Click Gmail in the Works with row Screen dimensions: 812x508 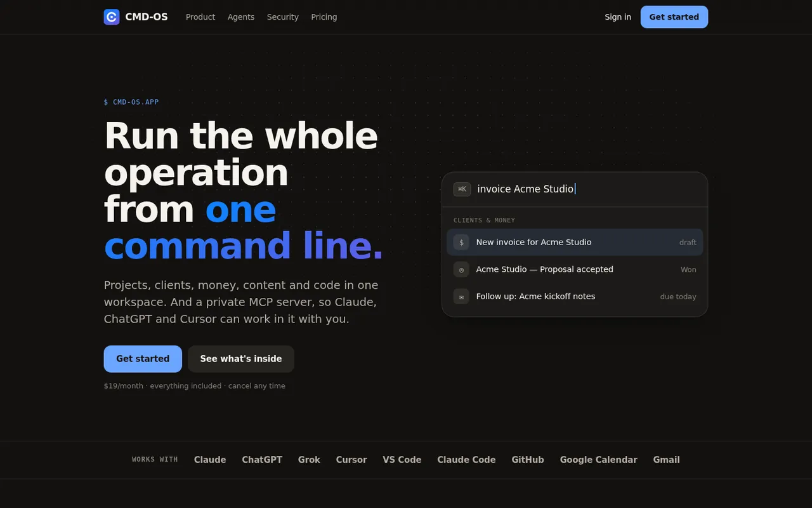coord(666,460)
